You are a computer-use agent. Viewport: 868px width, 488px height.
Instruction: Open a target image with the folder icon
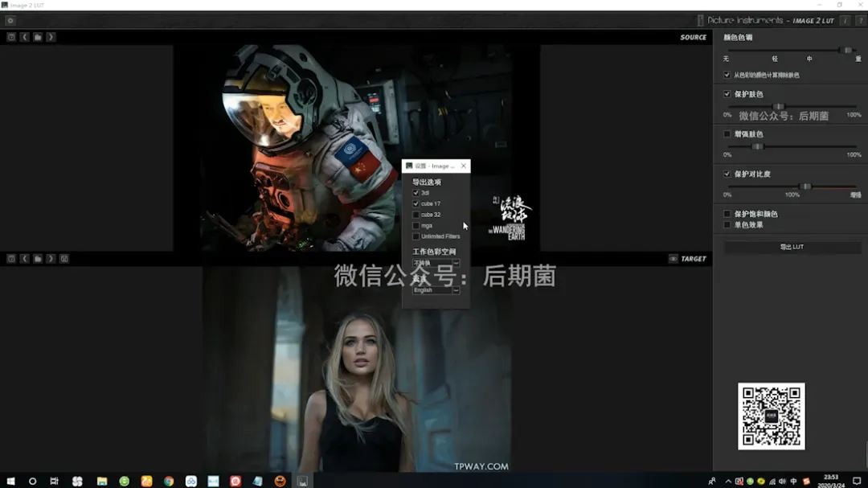tap(38, 259)
